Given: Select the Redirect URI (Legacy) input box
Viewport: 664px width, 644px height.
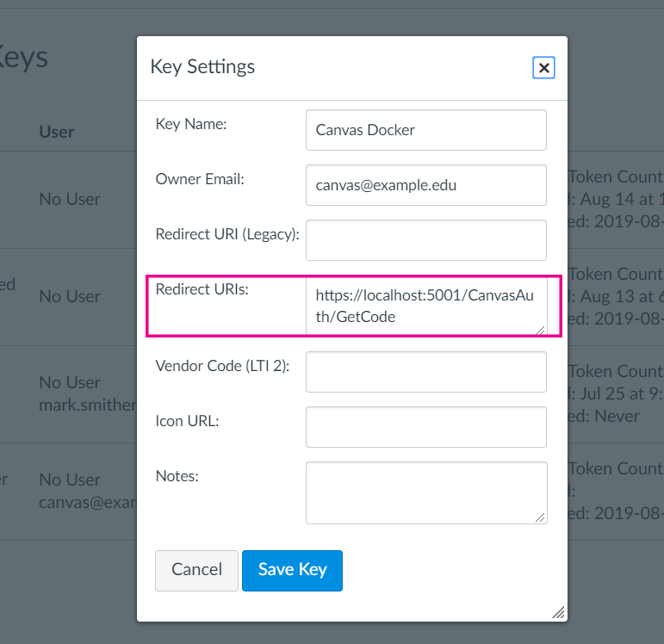Looking at the screenshot, I should (x=425, y=240).
